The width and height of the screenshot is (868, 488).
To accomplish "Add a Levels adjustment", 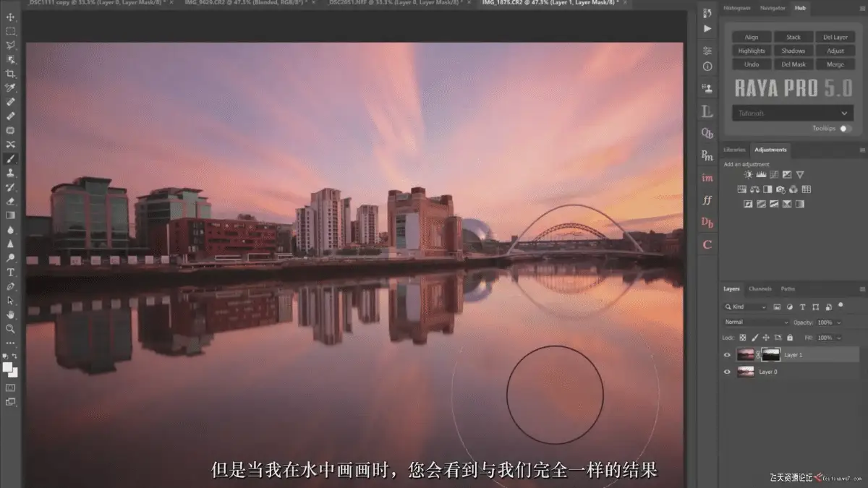I will coord(761,175).
